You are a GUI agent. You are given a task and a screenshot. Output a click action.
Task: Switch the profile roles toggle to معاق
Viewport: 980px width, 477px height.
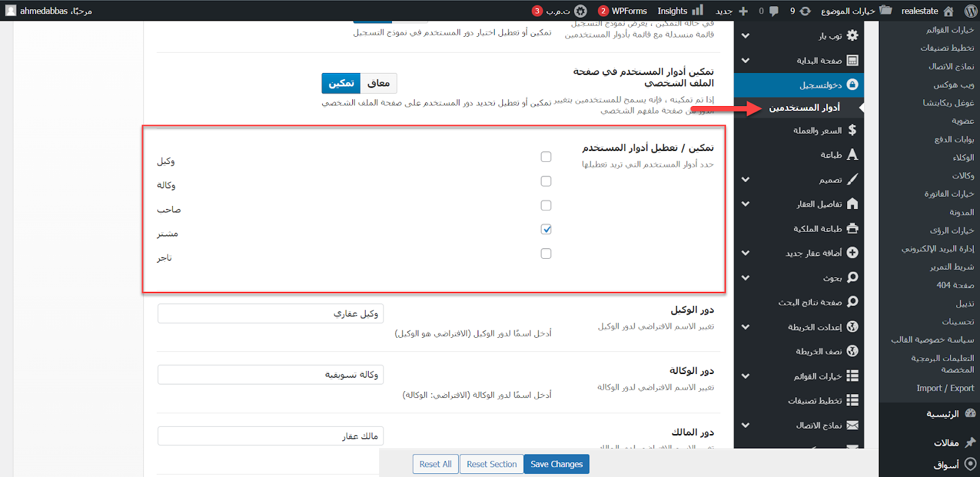pyautogui.click(x=379, y=83)
